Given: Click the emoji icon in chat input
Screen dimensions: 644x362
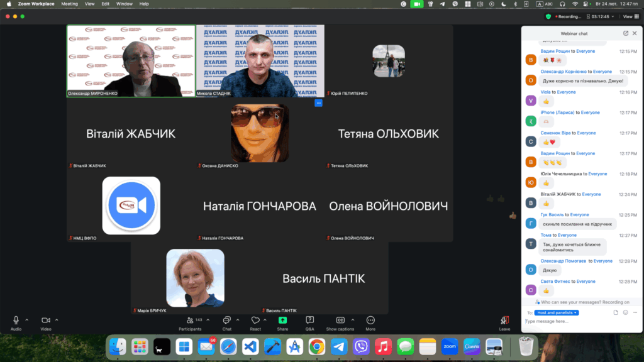Looking at the screenshot, I should point(626,312).
